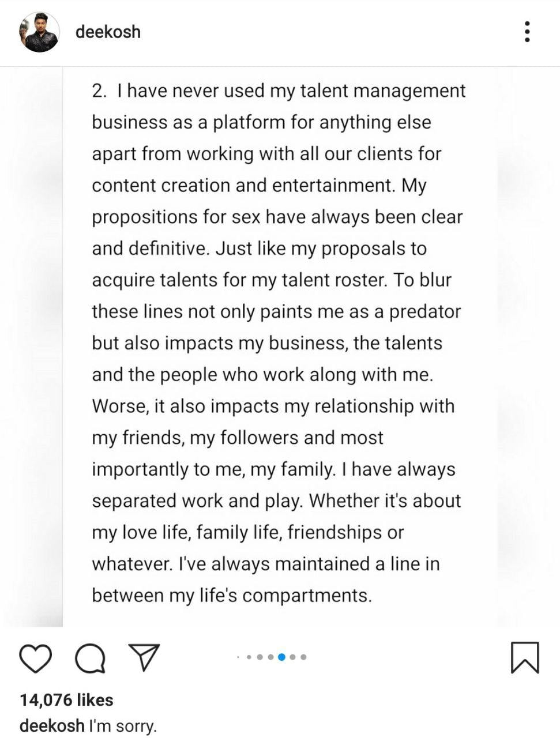Click the deekosh username in the caption
This screenshot has height=738, width=560.
52,725
